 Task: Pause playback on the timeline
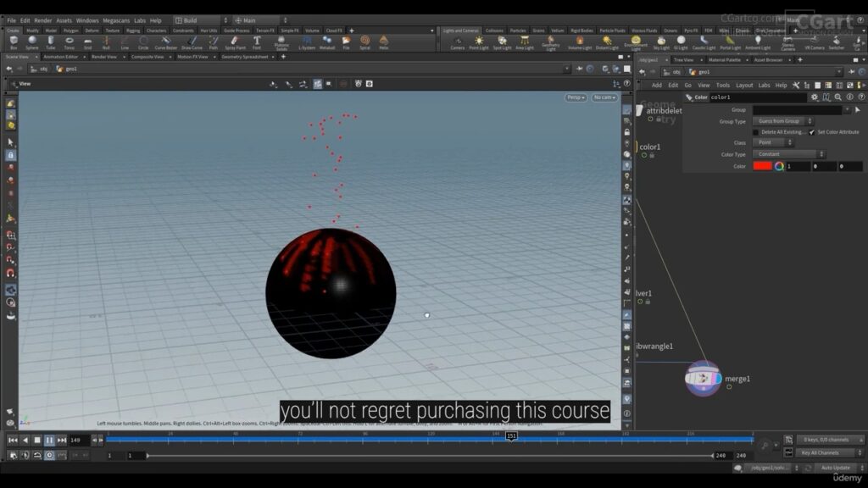click(49, 441)
